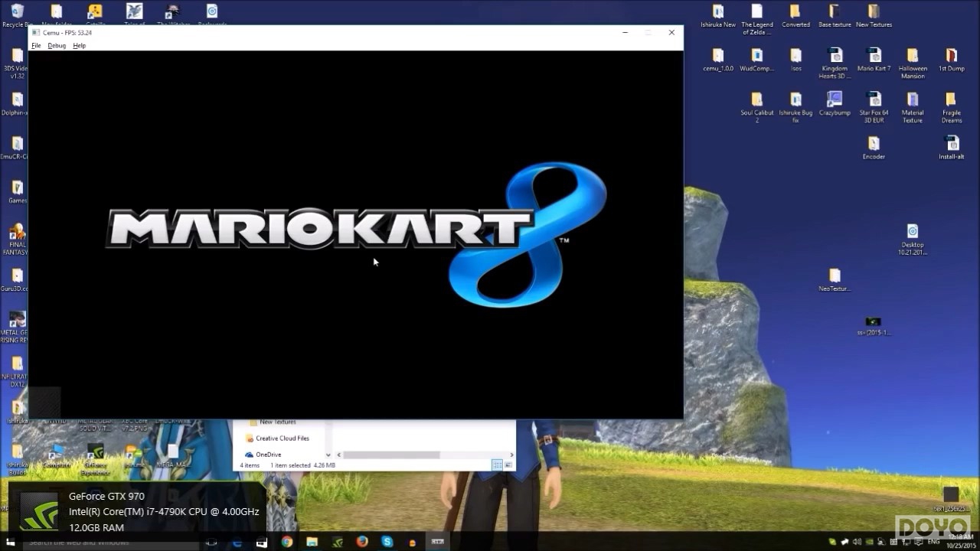This screenshot has height=551, width=980.
Task: Click the Explorer navigation pane scroll-down chevron
Action: point(328,455)
